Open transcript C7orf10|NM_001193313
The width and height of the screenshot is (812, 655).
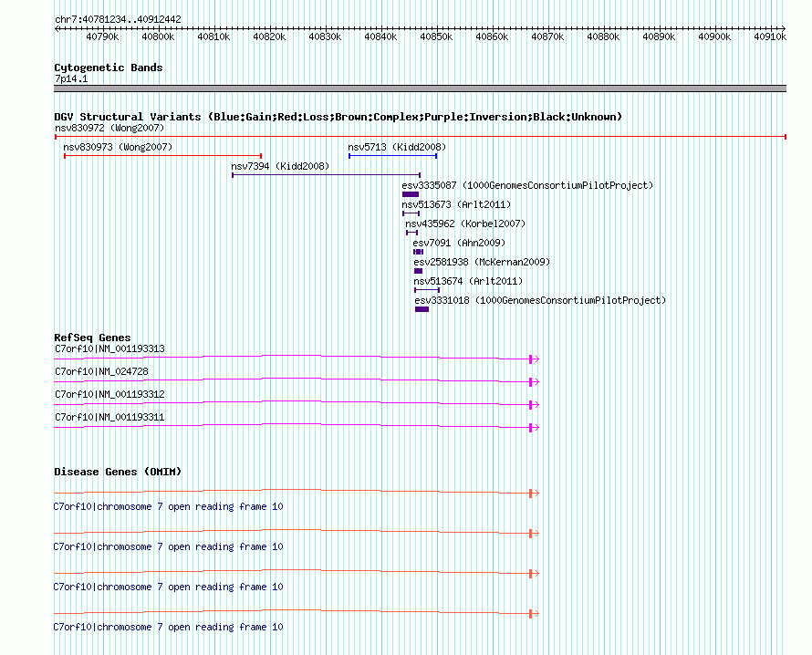109,349
